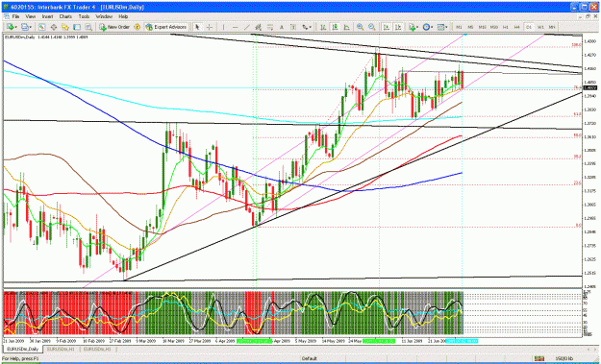Switch to M1 timeframe
This screenshot has width=601, height=364.
point(460,27)
